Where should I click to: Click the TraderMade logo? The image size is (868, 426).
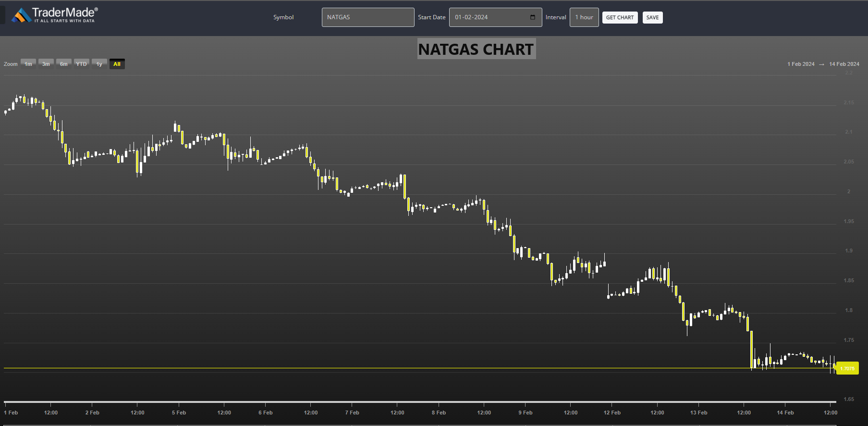tap(55, 15)
